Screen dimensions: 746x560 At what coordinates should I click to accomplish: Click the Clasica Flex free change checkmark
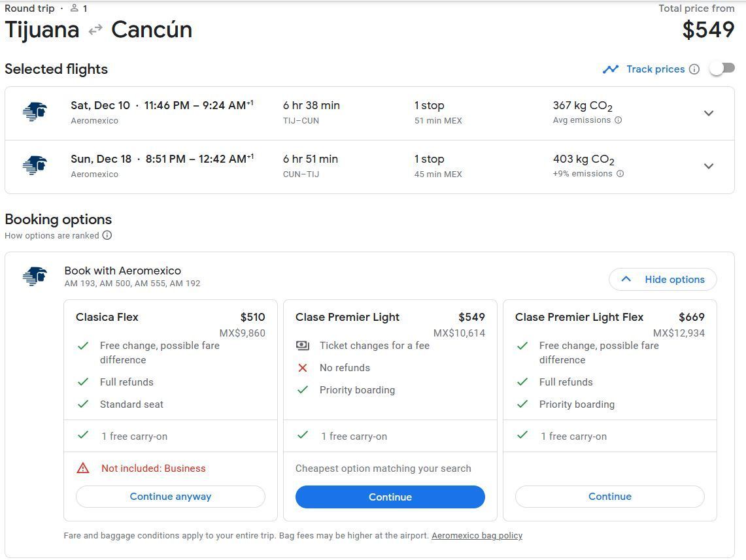click(83, 346)
